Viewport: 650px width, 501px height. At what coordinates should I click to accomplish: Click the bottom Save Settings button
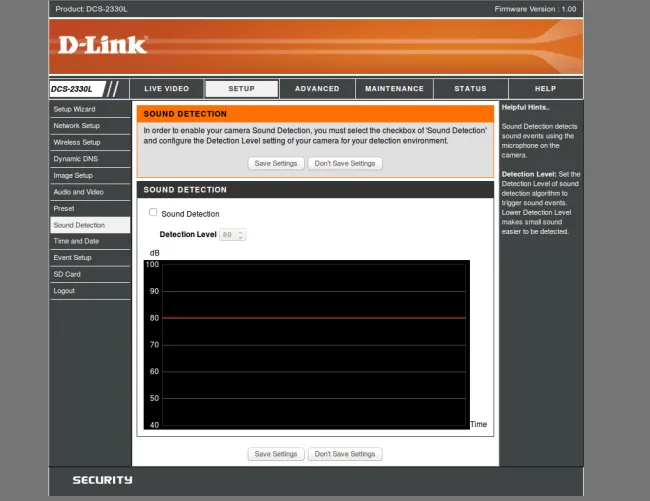276,454
